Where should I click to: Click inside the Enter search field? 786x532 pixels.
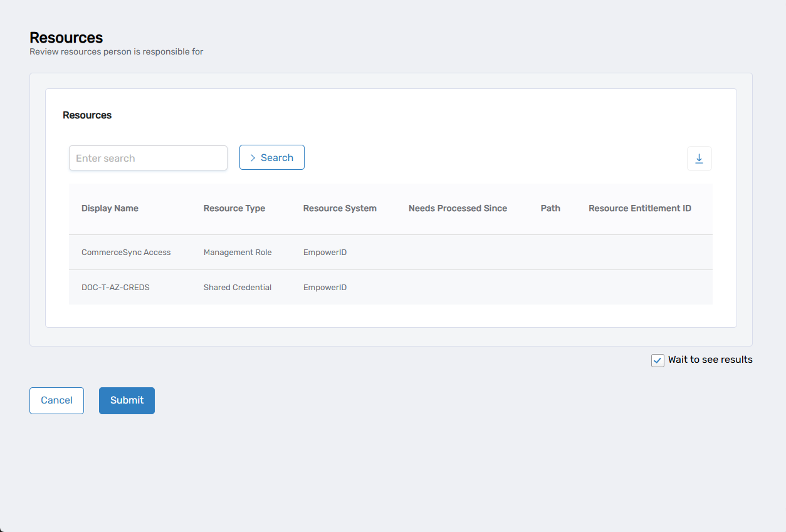tap(148, 158)
